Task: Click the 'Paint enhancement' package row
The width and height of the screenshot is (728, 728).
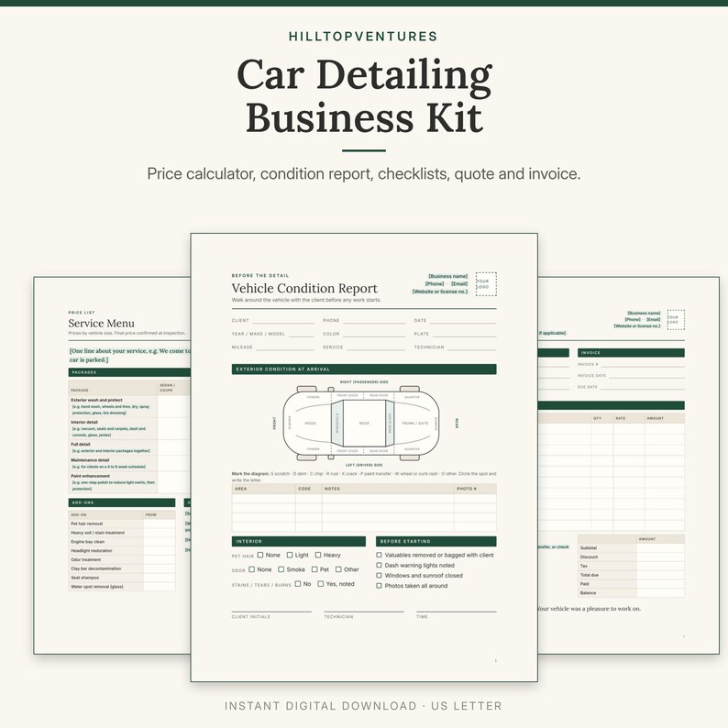Action: tap(129, 482)
